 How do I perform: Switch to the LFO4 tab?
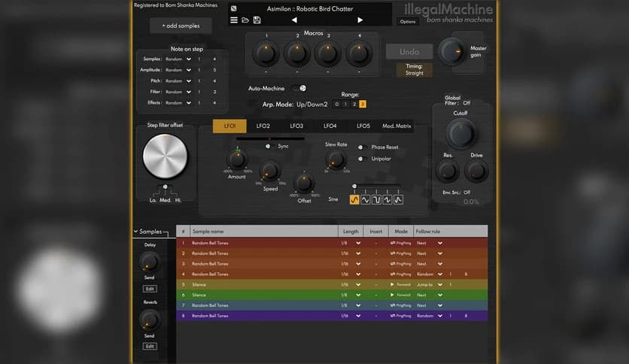click(330, 126)
